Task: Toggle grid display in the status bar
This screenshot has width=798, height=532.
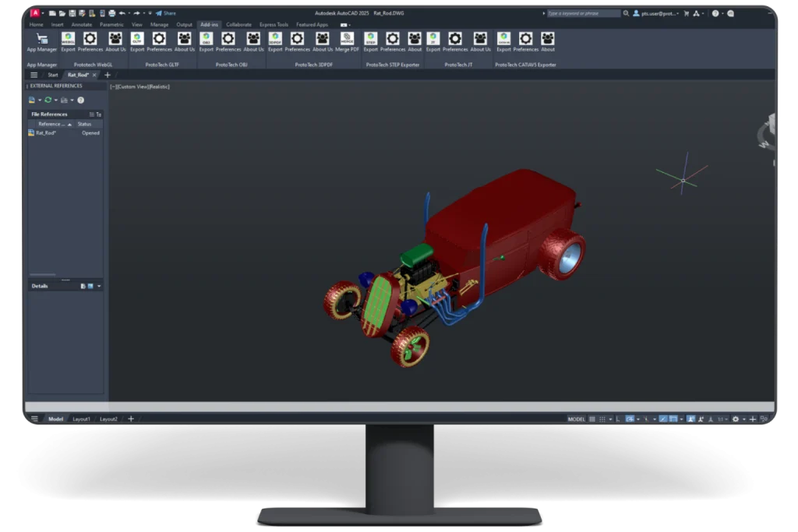Action: [592, 418]
